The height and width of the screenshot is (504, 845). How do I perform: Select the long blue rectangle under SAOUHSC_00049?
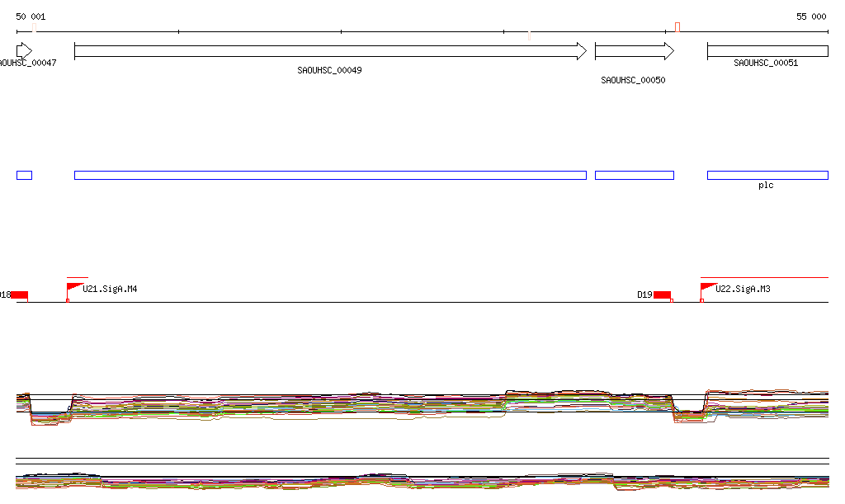click(x=330, y=175)
